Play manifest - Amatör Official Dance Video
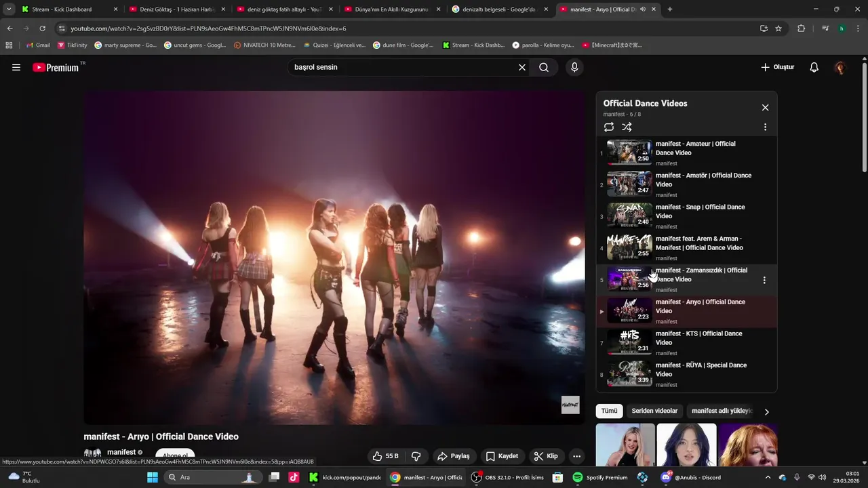868x488 pixels. [685, 184]
